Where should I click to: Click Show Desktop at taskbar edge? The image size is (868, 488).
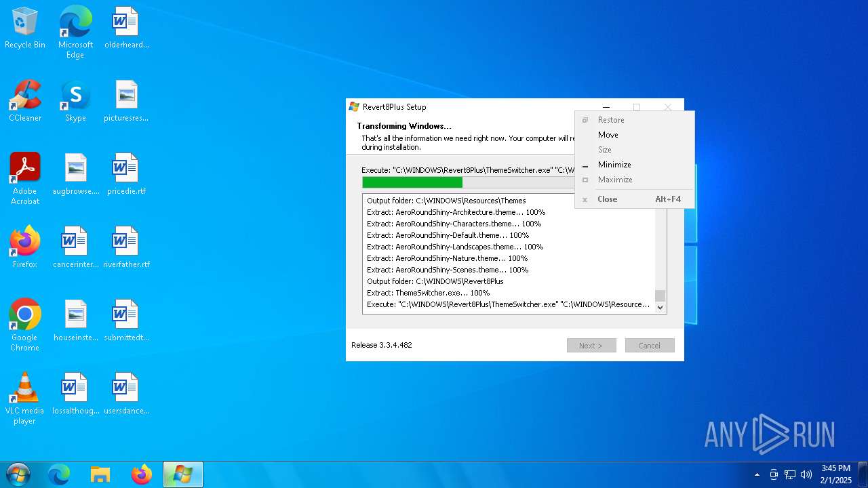pyautogui.click(x=863, y=474)
